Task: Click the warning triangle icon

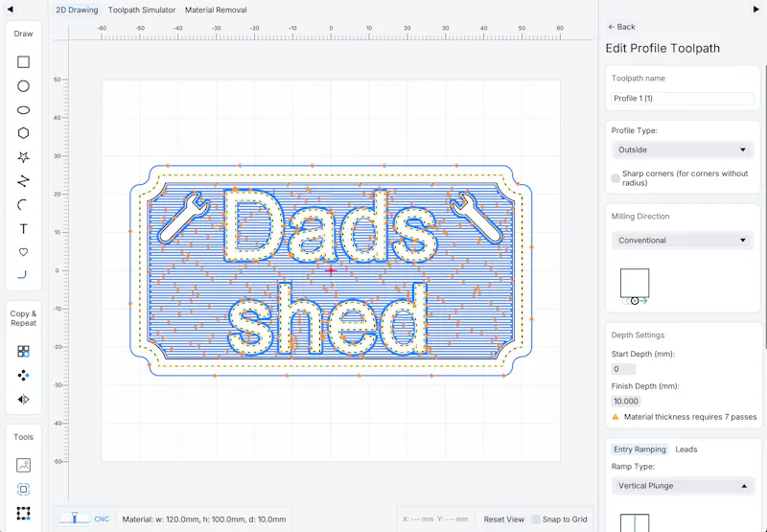Action: tap(616, 417)
